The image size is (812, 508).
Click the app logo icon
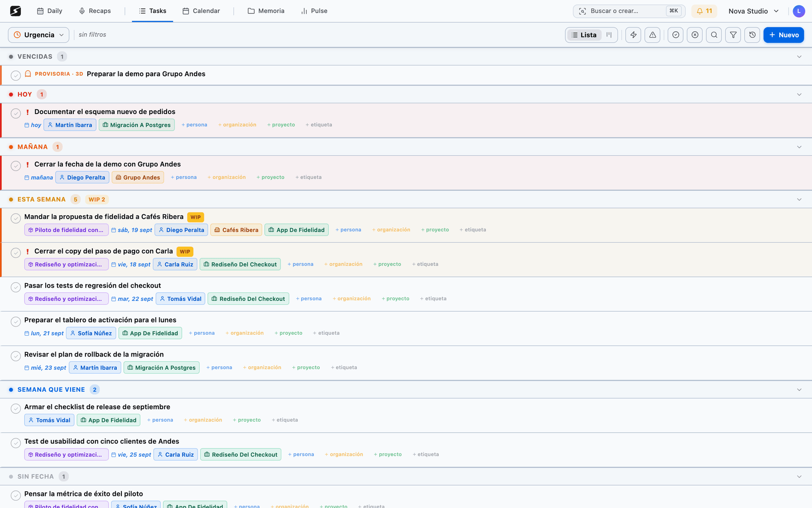tap(15, 11)
